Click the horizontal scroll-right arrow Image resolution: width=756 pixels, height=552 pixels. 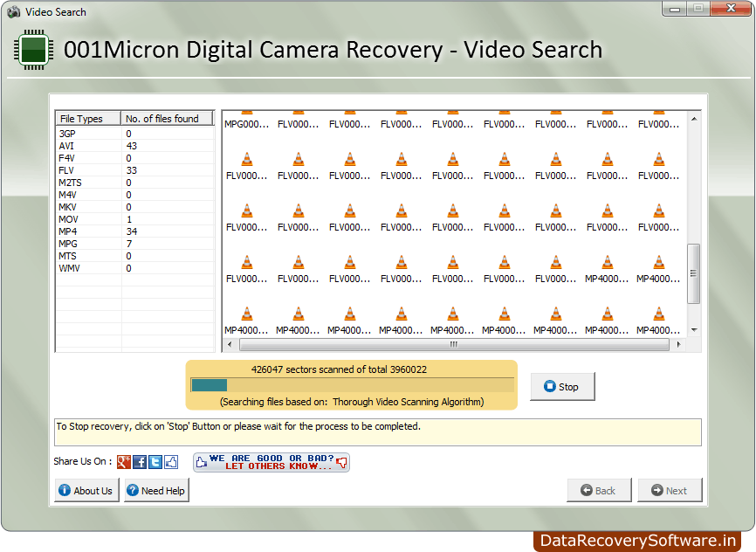tap(679, 344)
